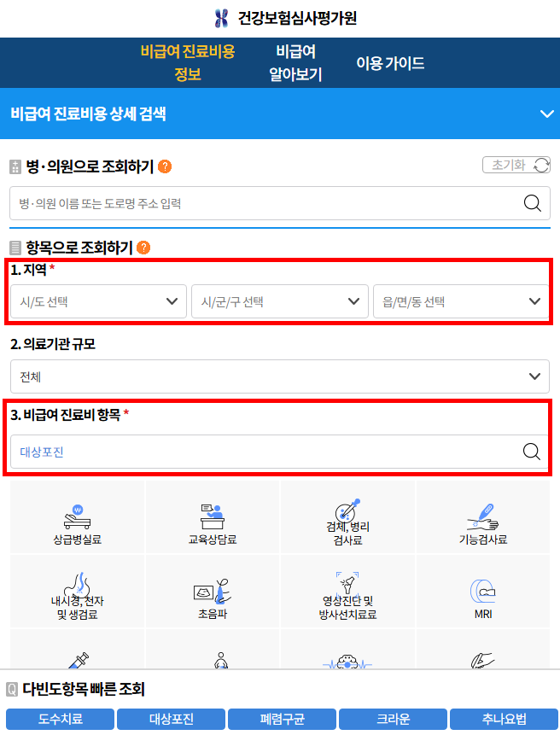Click search magnifier in 비급여 진료비 항목 field
The height and width of the screenshot is (735, 560).
click(x=532, y=452)
